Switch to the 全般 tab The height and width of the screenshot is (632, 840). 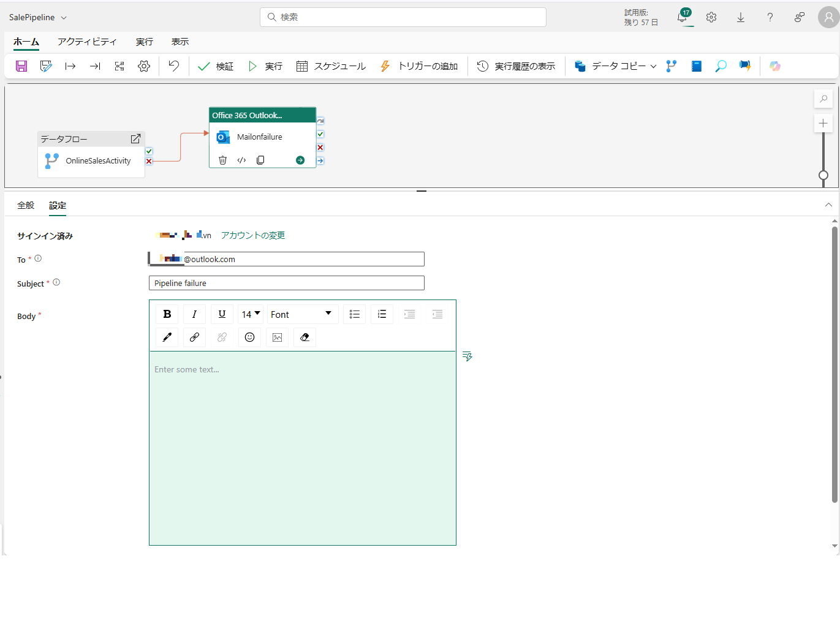pos(26,205)
